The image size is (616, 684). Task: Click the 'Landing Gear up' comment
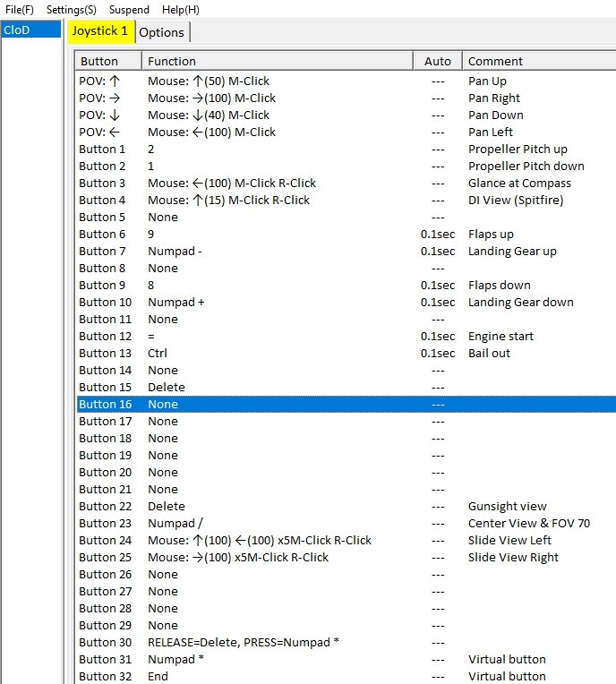click(x=512, y=252)
